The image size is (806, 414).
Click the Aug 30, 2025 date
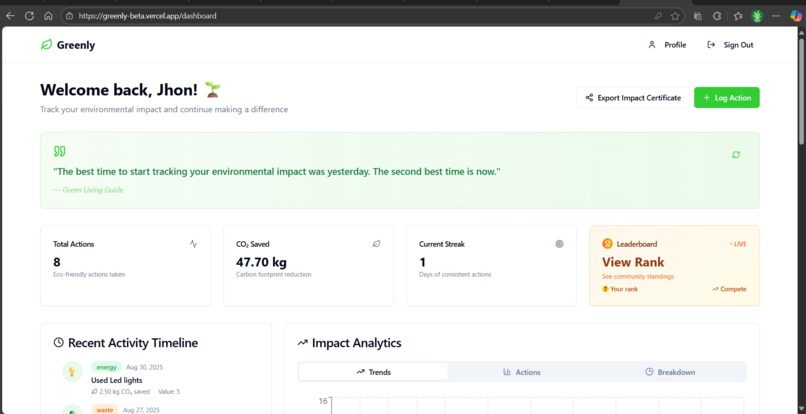point(144,367)
